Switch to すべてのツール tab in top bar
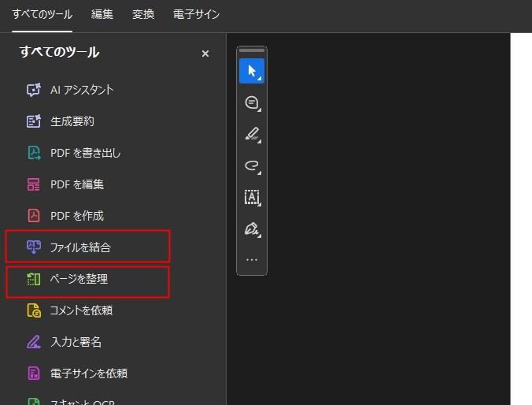 (x=42, y=14)
